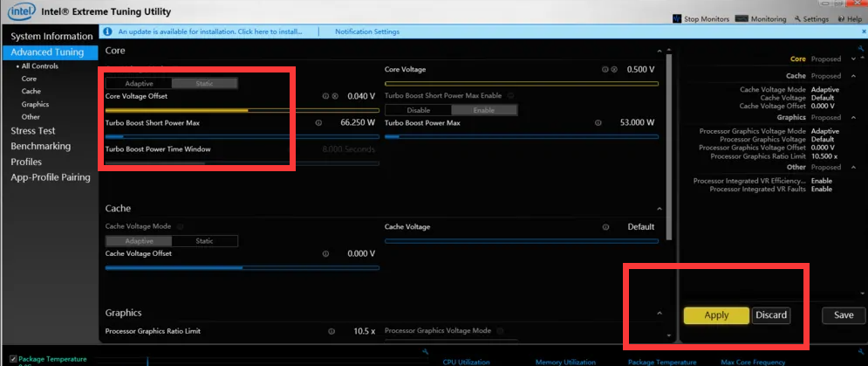Image resolution: width=868 pixels, height=366 pixels.
Task: Open System Information section
Action: [x=51, y=36]
